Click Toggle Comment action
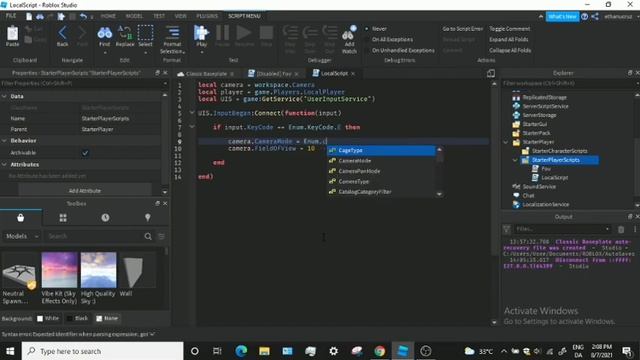The height and width of the screenshot is (360, 640). coord(509,29)
